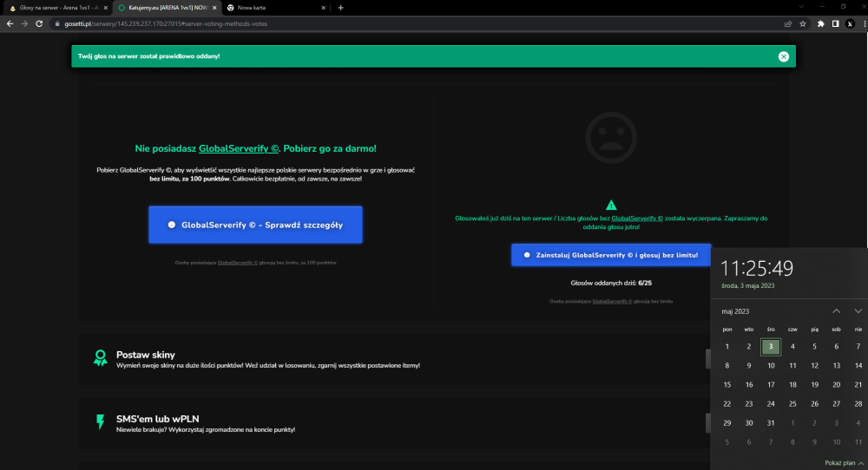Open the browser three-dot menu
Viewport: 868px width, 470px height.
(x=865, y=23)
